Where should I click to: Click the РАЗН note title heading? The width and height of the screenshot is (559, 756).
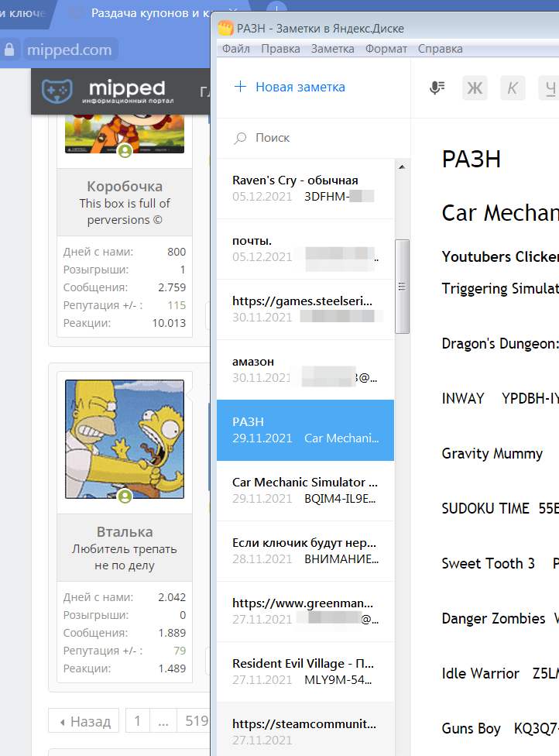click(472, 159)
